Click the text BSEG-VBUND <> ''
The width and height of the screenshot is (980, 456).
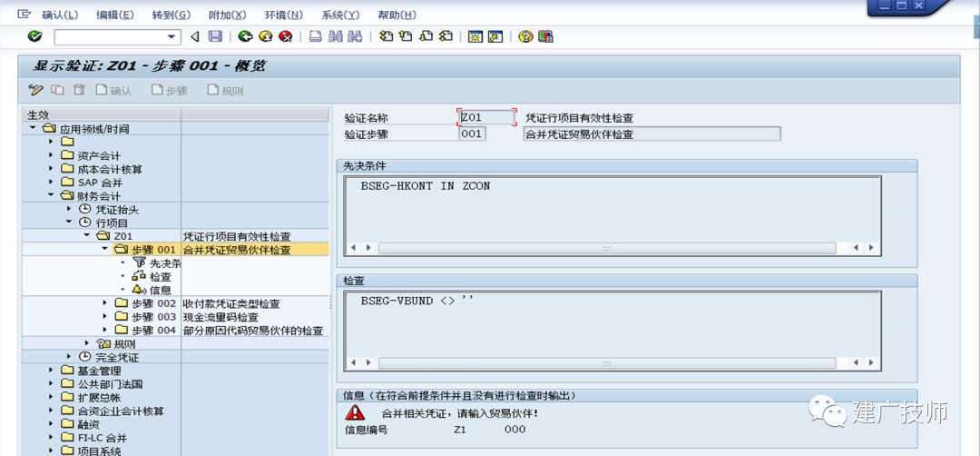[x=417, y=301]
